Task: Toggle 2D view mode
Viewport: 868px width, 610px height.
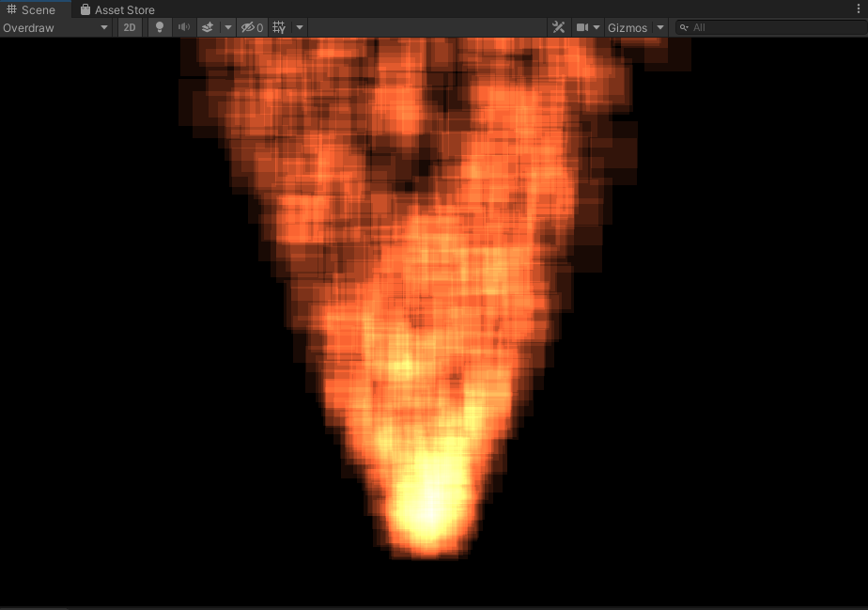Action: click(130, 27)
